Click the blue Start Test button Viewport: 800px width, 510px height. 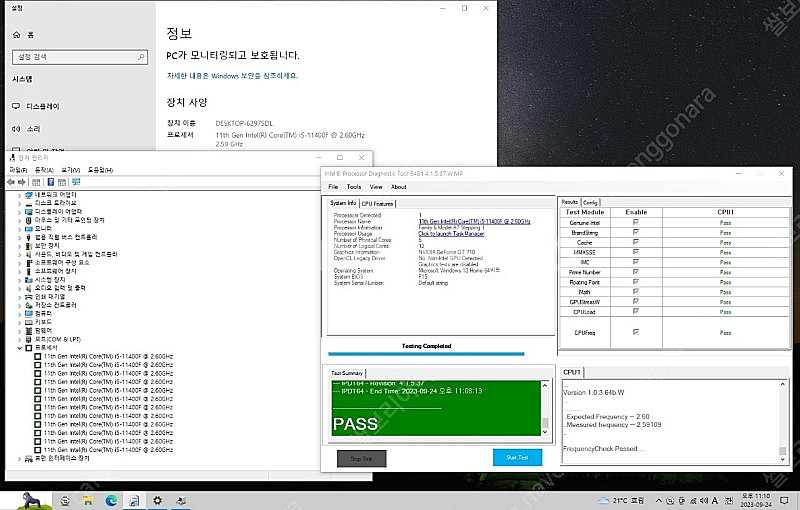click(x=517, y=457)
